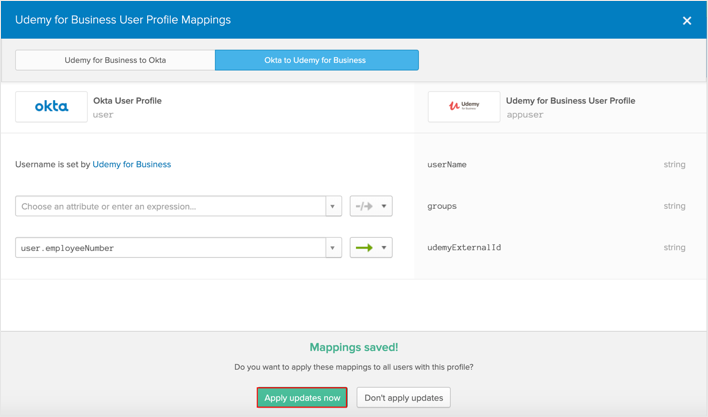Click the groups attribute label
708x417 pixels.
pyautogui.click(x=442, y=206)
